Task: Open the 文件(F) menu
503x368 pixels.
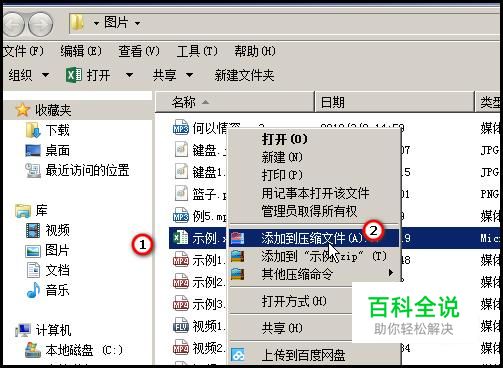Action: tap(23, 51)
